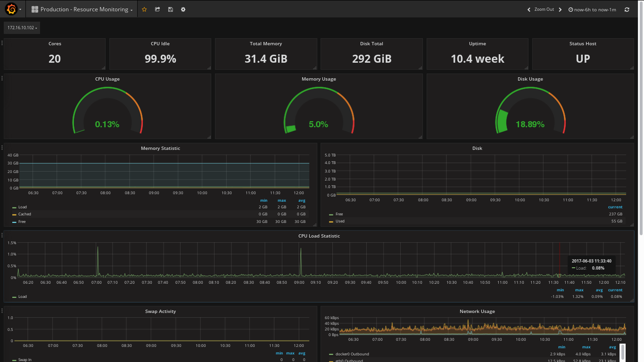The width and height of the screenshot is (644, 362).
Task: Toggle Cached series in Memory Statistic legend
Action: point(25,214)
